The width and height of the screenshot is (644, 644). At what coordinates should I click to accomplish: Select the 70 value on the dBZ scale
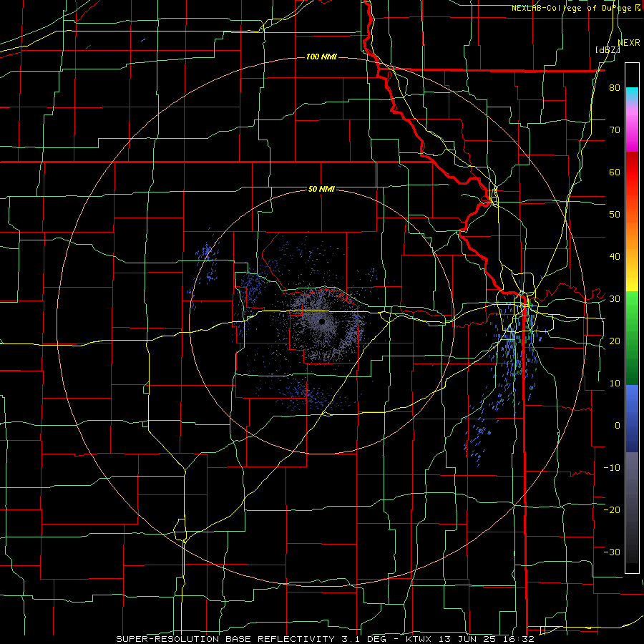615,130
